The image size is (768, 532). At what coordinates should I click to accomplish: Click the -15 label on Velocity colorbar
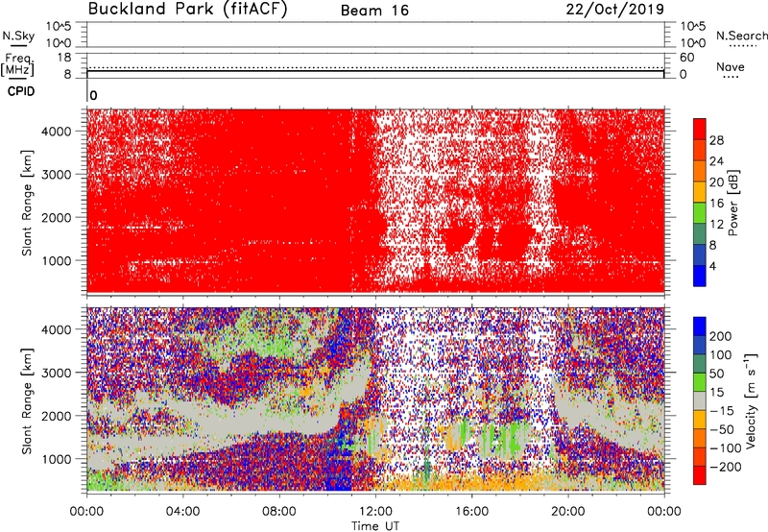(x=722, y=411)
